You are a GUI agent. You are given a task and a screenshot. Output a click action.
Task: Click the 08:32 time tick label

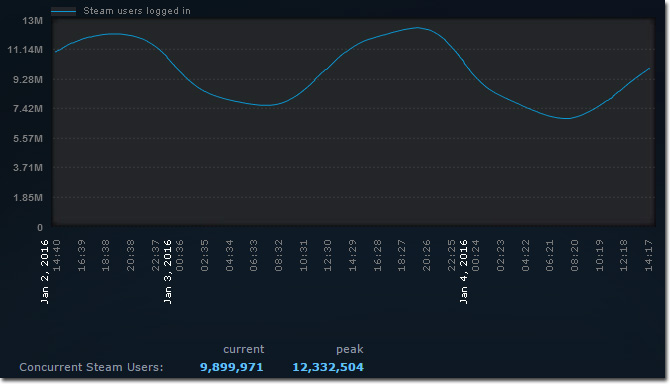point(279,256)
